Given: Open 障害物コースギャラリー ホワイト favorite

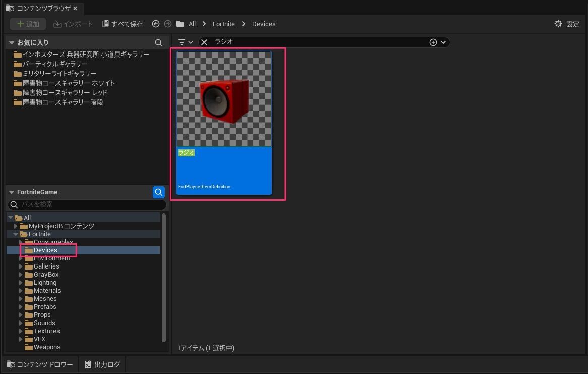Looking at the screenshot, I should 65,83.
